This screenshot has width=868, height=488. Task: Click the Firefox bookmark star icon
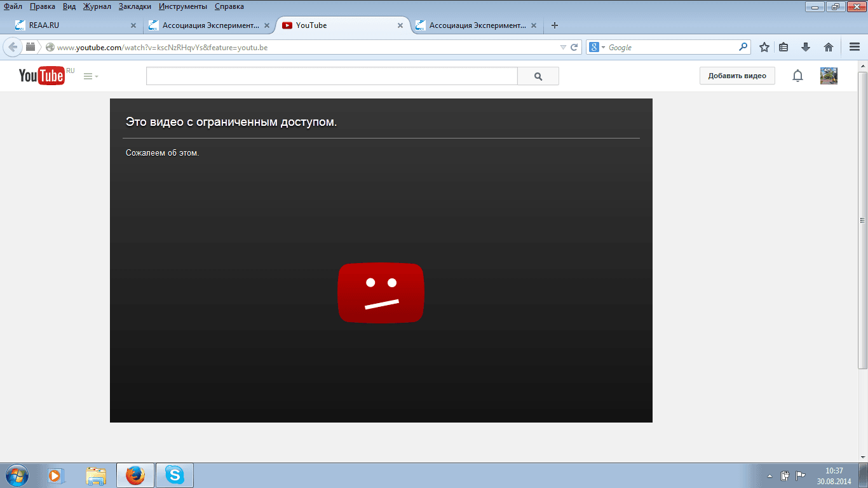764,47
